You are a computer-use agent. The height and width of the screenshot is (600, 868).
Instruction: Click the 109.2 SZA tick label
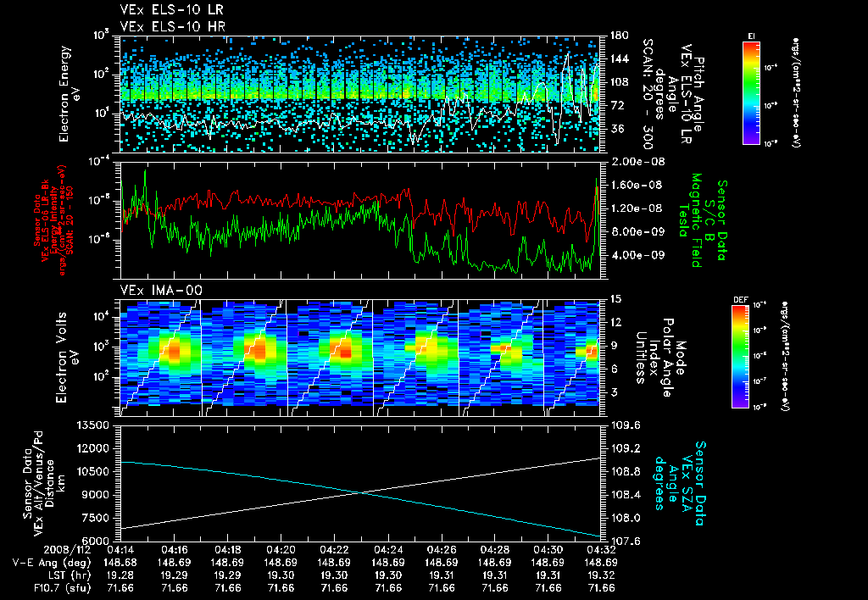[626, 448]
